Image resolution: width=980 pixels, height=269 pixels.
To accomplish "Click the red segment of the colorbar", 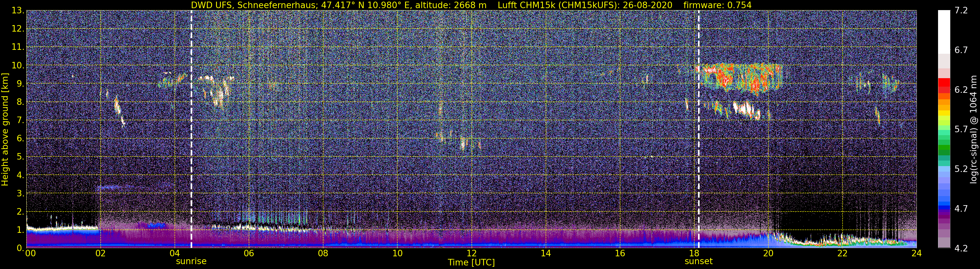I will pyautogui.click(x=944, y=83).
